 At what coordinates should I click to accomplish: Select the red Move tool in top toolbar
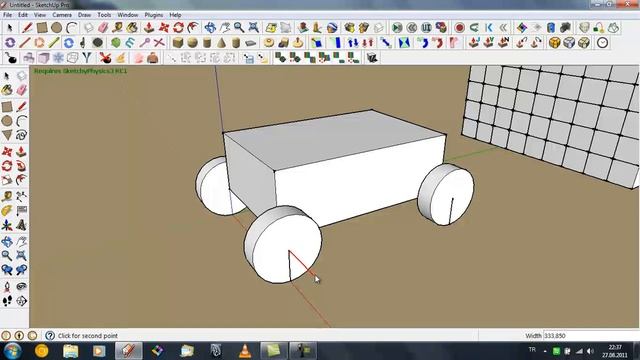(164, 28)
